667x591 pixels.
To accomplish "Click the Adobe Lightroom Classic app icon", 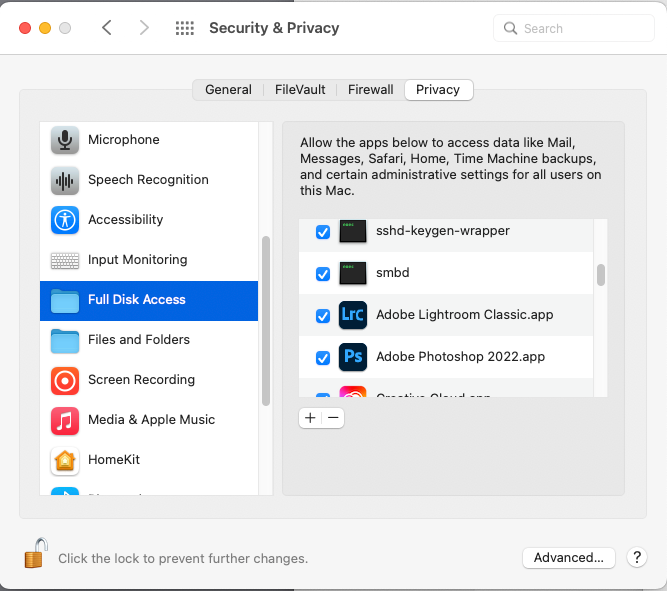I will [353, 315].
